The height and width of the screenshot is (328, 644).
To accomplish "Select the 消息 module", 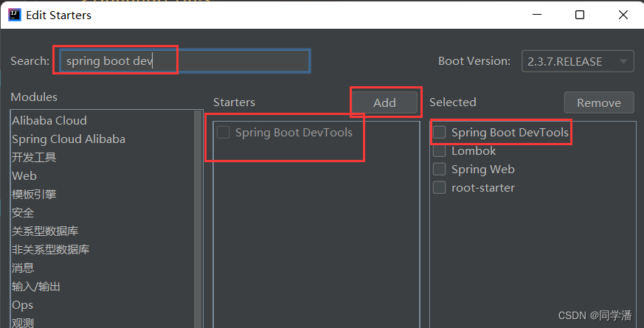I will pyautogui.click(x=23, y=268).
